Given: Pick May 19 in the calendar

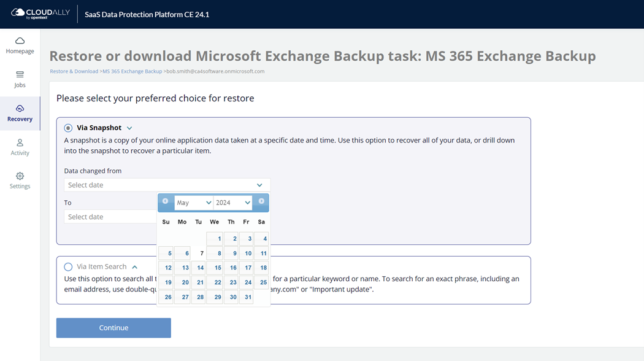Looking at the screenshot, I should (166, 282).
